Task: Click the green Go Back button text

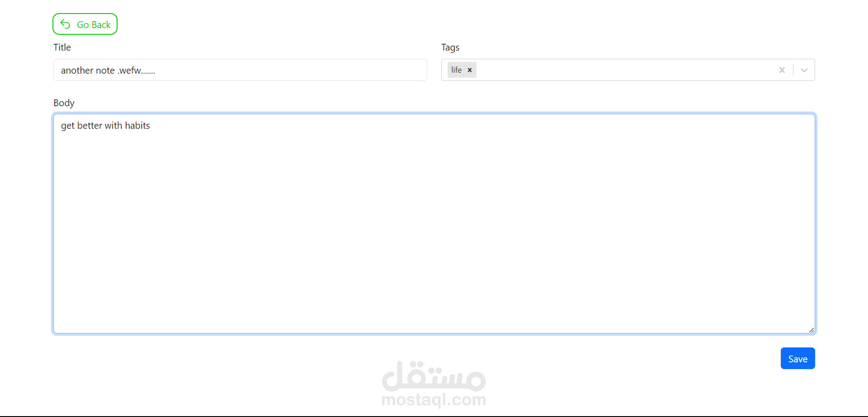Action: pos(94,25)
